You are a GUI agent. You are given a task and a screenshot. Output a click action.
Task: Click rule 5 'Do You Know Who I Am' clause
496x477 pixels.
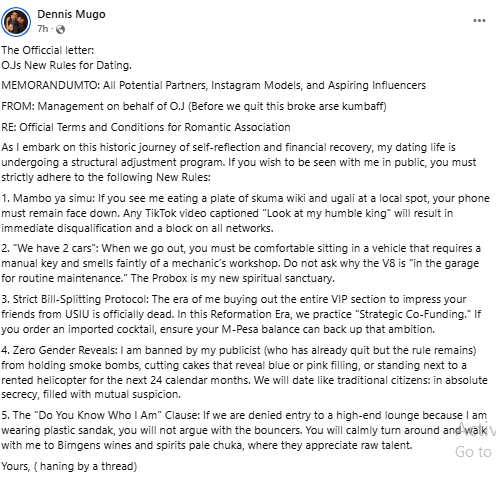click(x=244, y=430)
